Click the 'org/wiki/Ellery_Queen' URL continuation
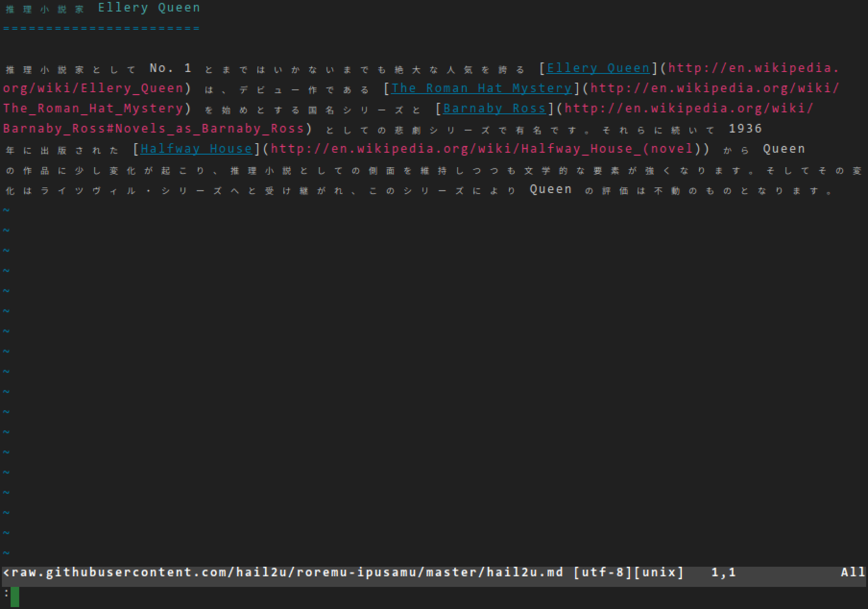The height and width of the screenshot is (609, 868). [93, 88]
